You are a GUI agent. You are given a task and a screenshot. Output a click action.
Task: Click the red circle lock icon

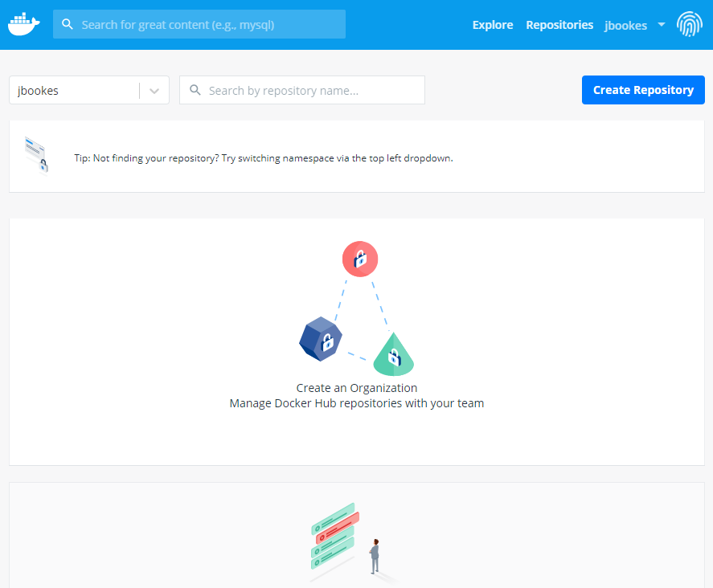[360, 259]
